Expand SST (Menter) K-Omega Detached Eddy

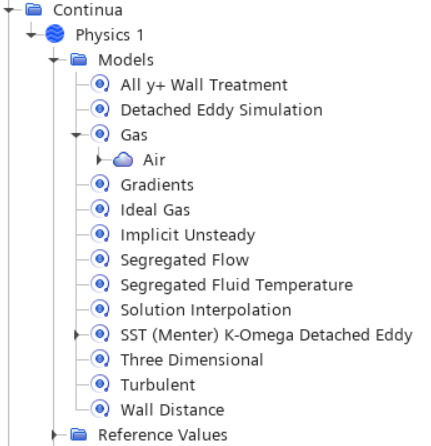click(76, 335)
